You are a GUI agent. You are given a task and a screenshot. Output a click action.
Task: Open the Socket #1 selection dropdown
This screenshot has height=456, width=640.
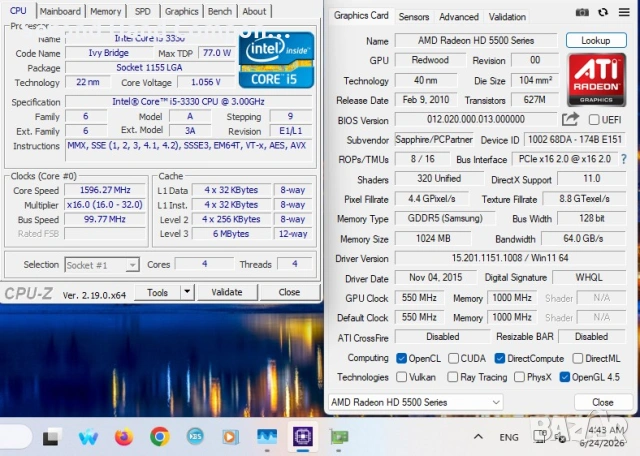(x=102, y=265)
